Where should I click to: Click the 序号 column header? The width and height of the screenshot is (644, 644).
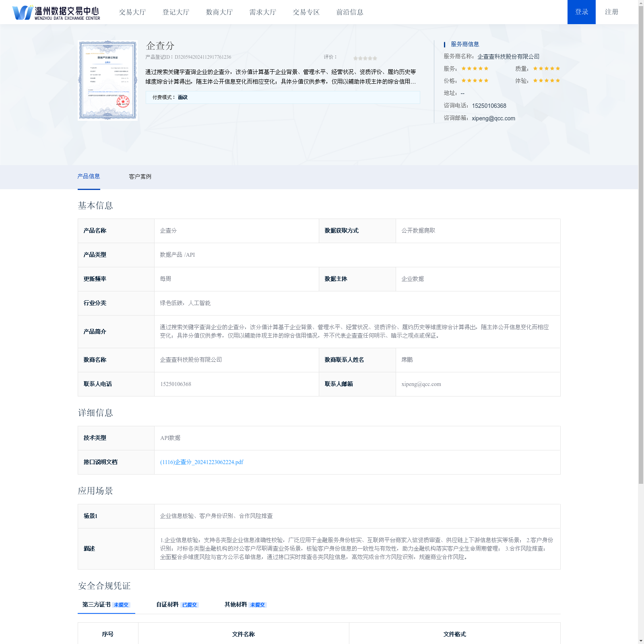pos(108,634)
